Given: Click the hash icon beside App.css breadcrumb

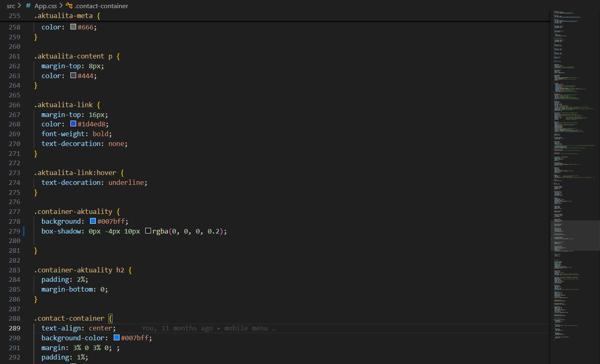Looking at the screenshot, I should pyautogui.click(x=27, y=6).
